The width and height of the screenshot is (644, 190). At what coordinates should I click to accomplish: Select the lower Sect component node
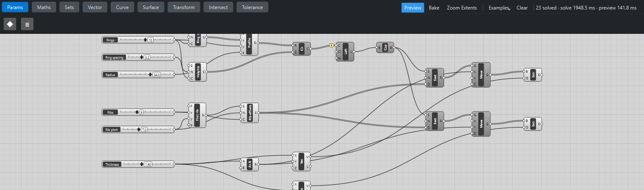(435, 121)
